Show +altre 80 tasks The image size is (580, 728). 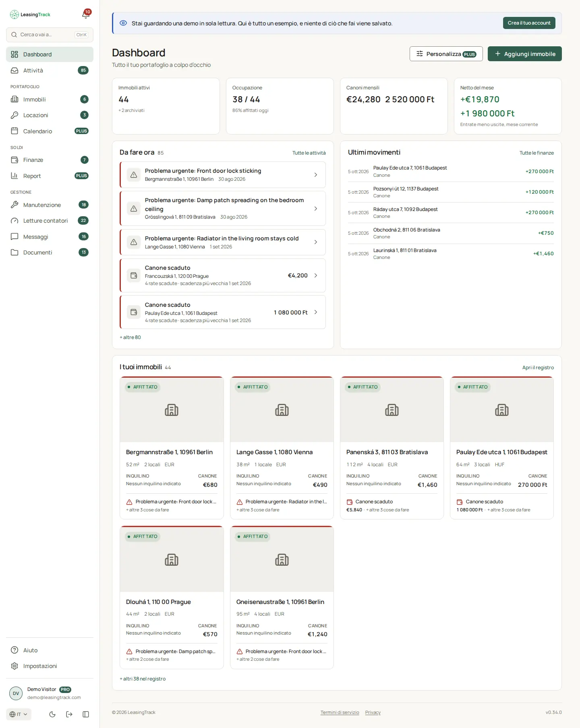(x=130, y=337)
